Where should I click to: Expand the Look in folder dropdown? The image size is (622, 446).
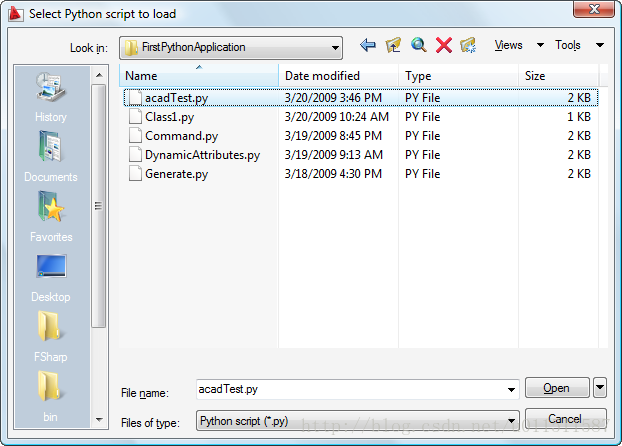tap(333, 47)
